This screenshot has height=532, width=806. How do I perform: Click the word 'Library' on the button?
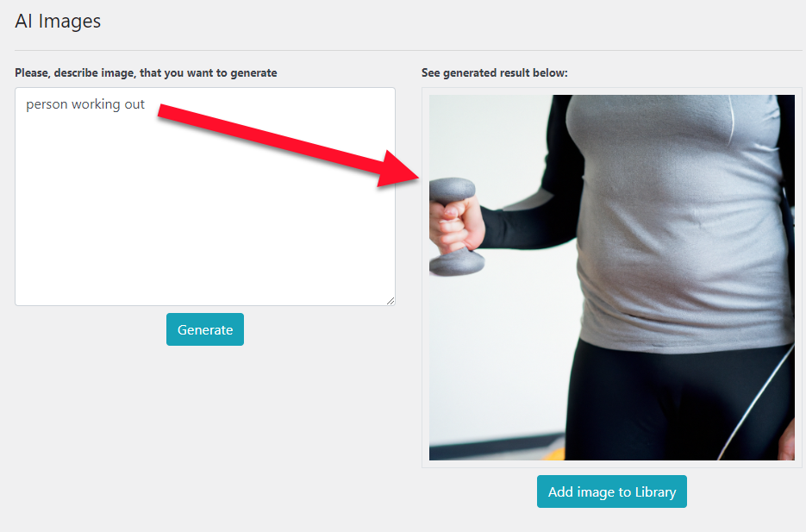pyautogui.click(x=655, y=492)
